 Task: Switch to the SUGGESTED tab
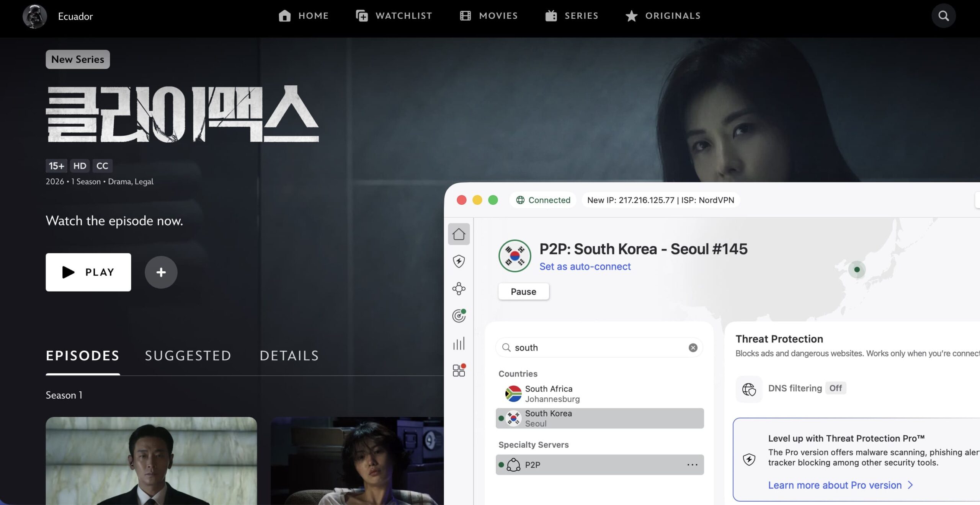click(188, 355)
